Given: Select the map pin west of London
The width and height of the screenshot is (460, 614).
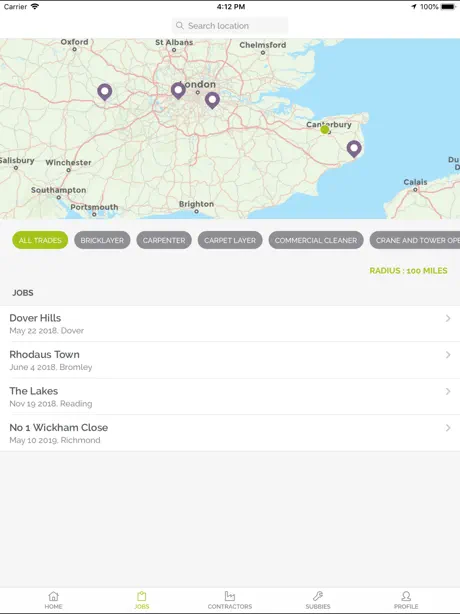Looking at the screenshot, I should pyautogui.click(x=178, y=90).
